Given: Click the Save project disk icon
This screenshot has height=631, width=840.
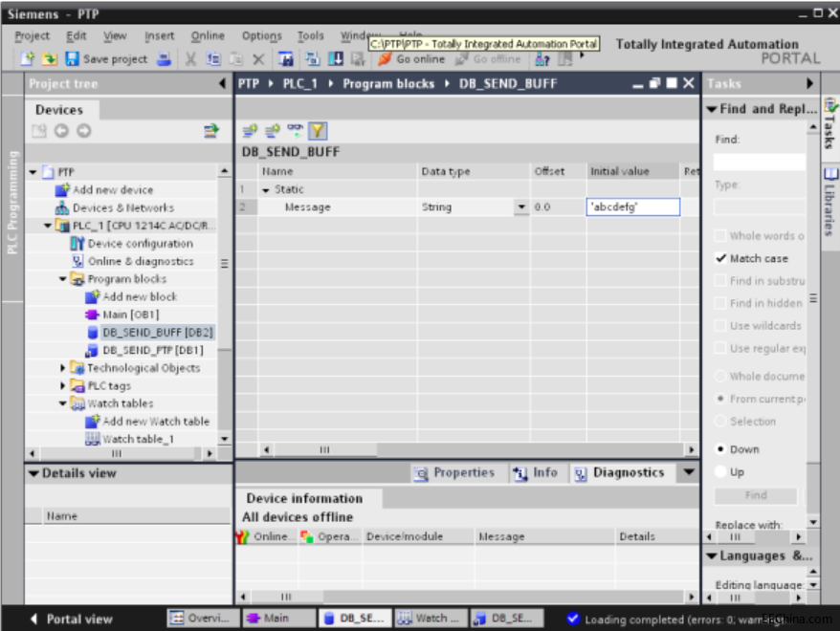Looking at the screenshot, I should click(x=72, y=59).
